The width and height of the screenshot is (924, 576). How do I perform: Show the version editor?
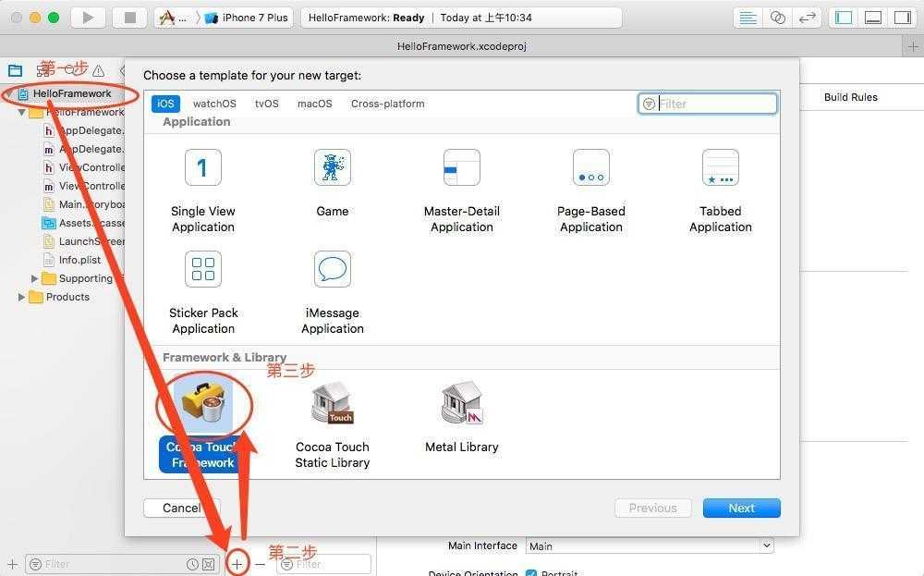click(x=807, y=18)
